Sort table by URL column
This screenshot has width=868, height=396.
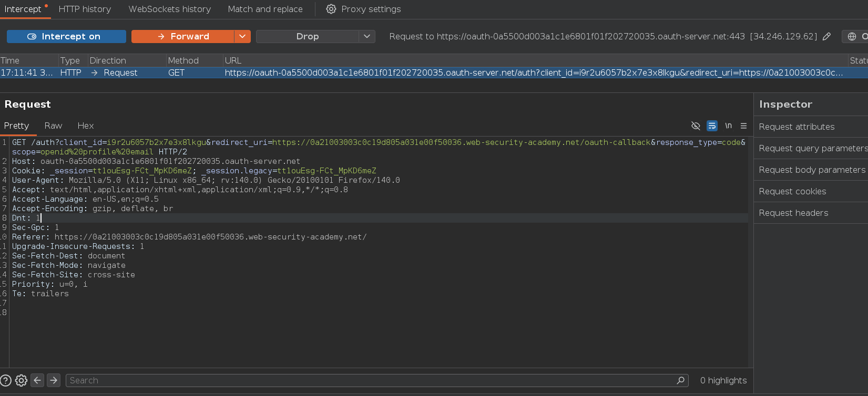point(535,60)
